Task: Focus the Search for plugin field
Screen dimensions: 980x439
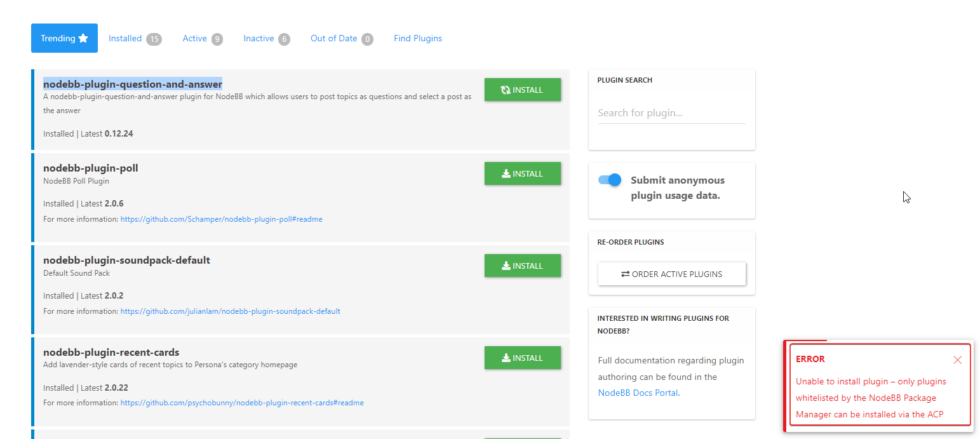Action: (x=671, y=113)
